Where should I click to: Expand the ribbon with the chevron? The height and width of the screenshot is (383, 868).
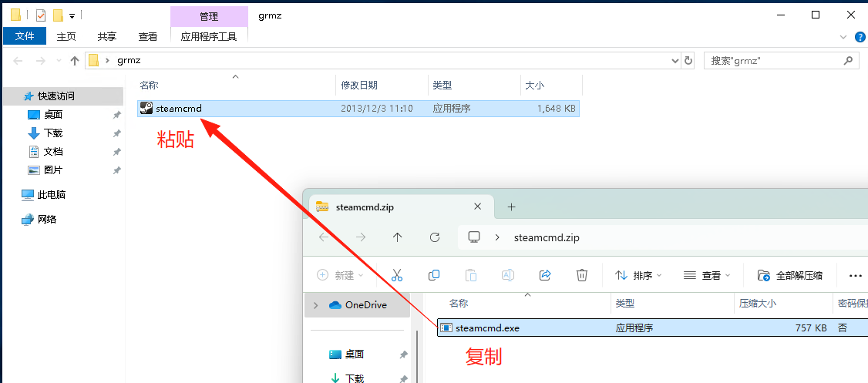point(843,37)
